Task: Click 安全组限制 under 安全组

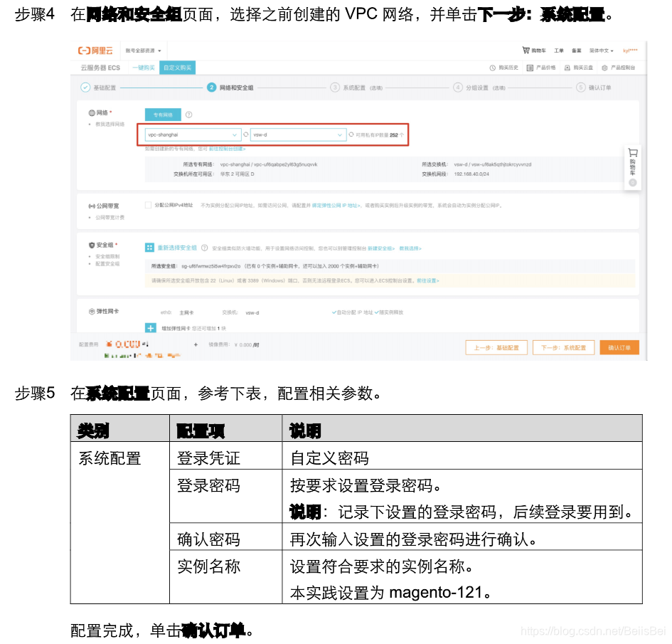Action: [x=107, y=256]
